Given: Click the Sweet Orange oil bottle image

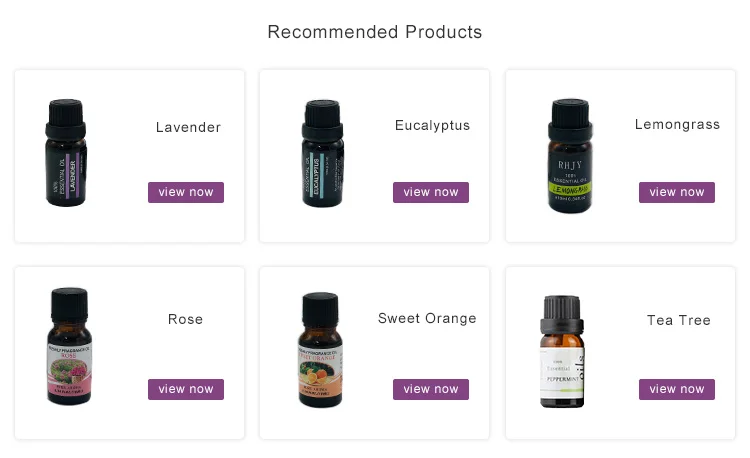Looking at the screenshot, I should point(320,349).
